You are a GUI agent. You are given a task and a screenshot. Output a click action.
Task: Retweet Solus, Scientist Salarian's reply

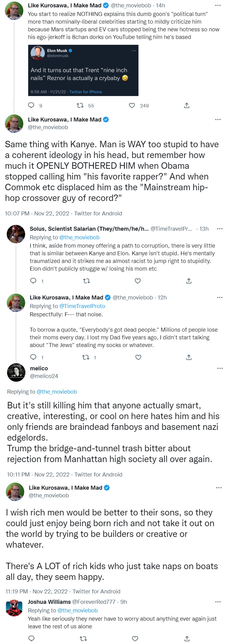(x=87, y=281)
